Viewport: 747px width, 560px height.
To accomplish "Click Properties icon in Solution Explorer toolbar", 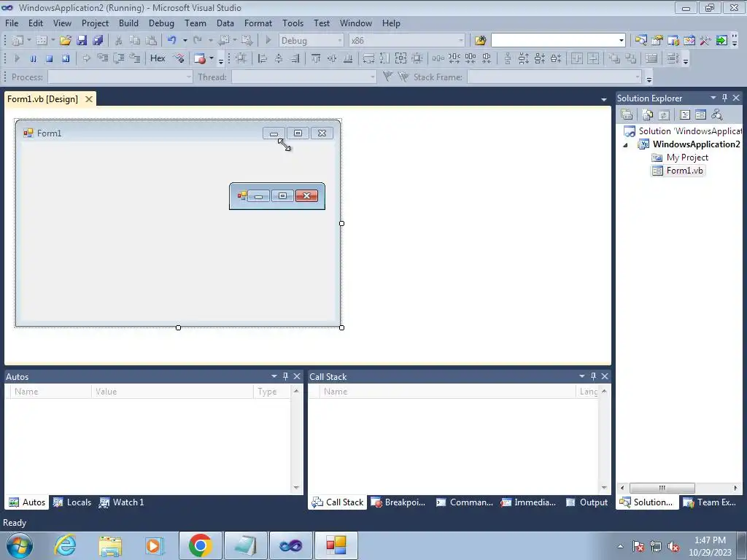I will (627, 114).
